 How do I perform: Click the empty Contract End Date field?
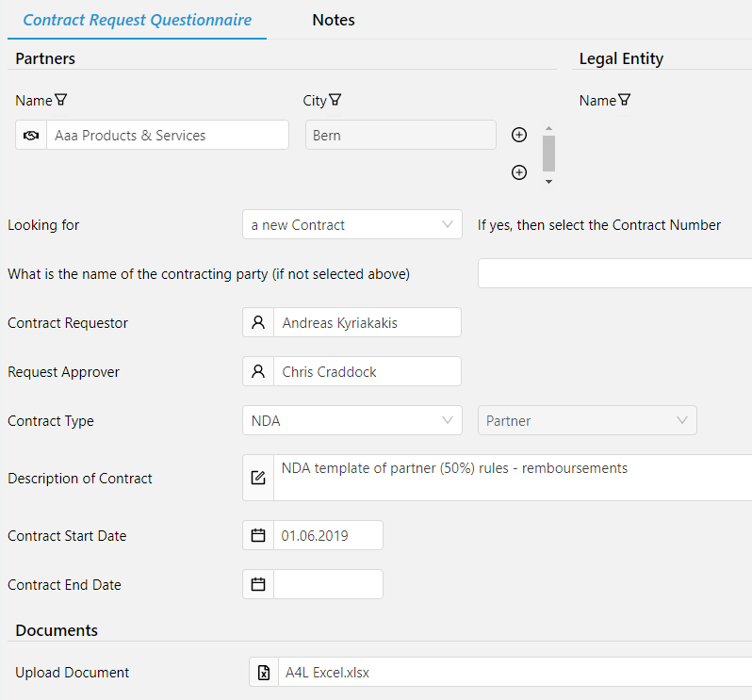[328, 584]
